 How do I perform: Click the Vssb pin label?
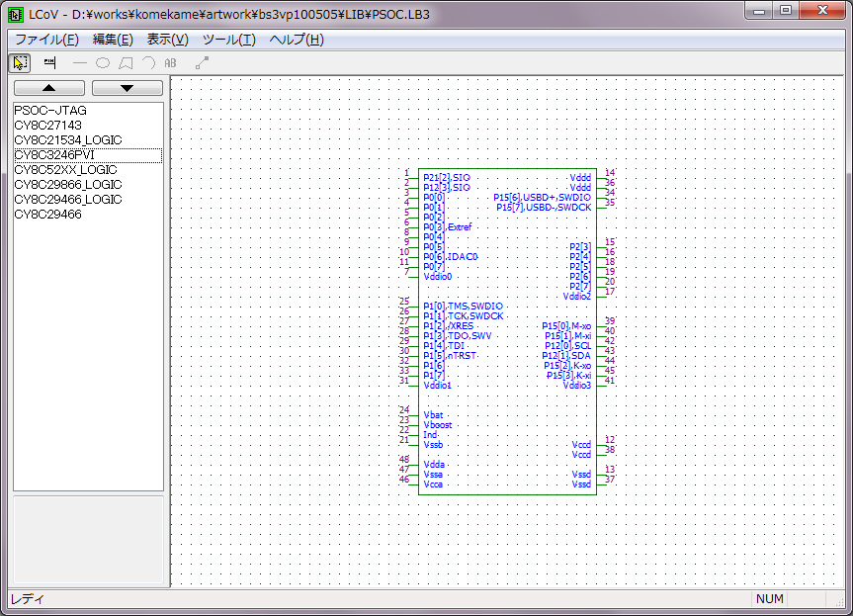[x=433, y=445]
